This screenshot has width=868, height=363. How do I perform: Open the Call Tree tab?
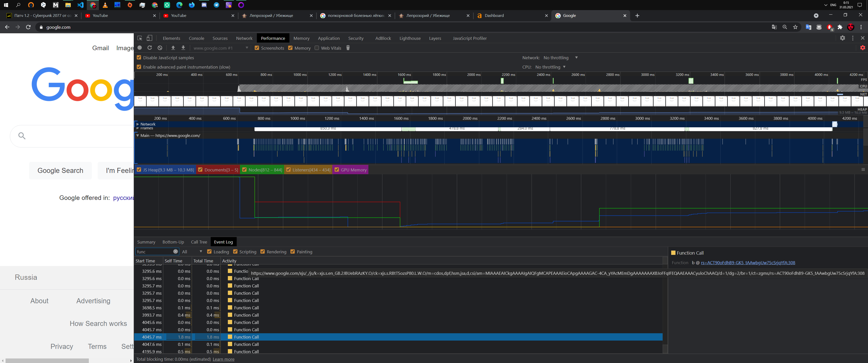click(x=199, y=242)
